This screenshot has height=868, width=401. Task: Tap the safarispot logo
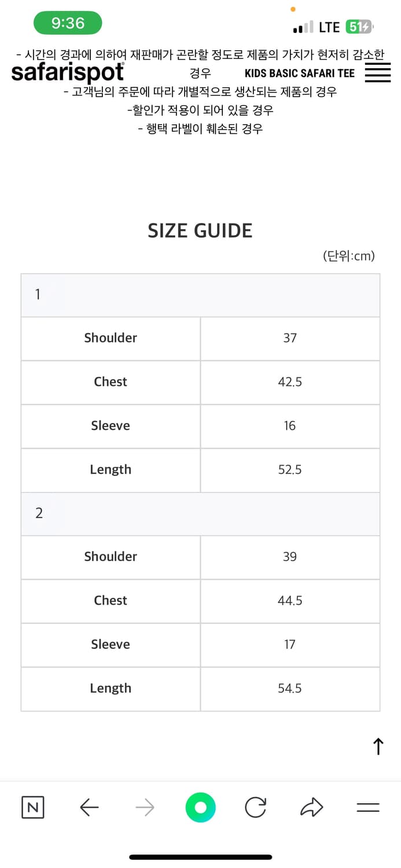click(68, 73)
